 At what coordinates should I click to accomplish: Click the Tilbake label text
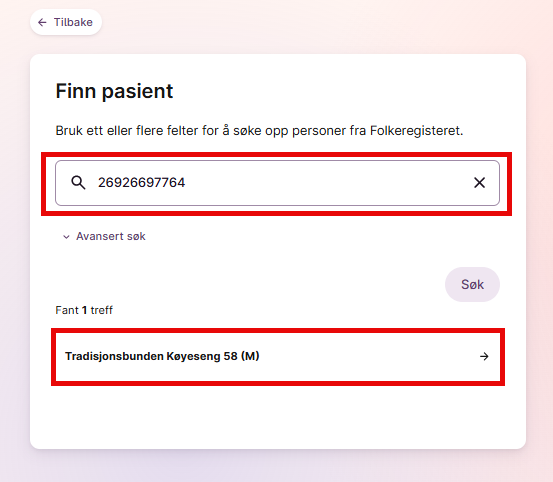(x=73, y=22)
